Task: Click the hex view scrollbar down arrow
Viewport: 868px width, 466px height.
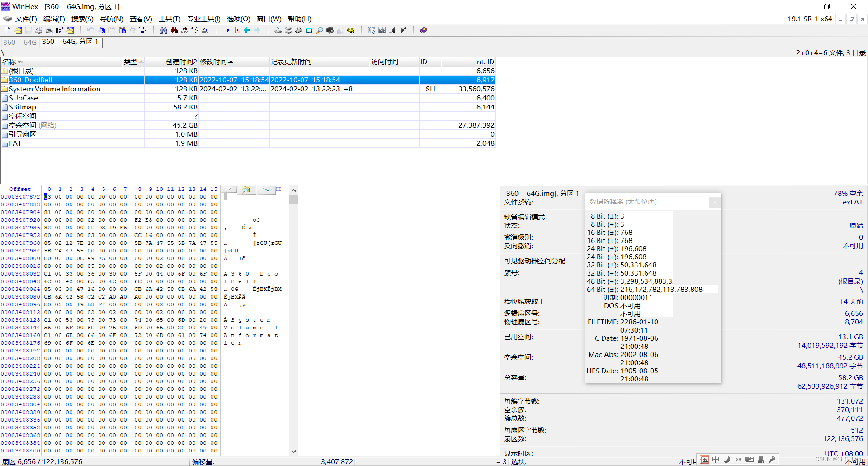Action: 294,451
